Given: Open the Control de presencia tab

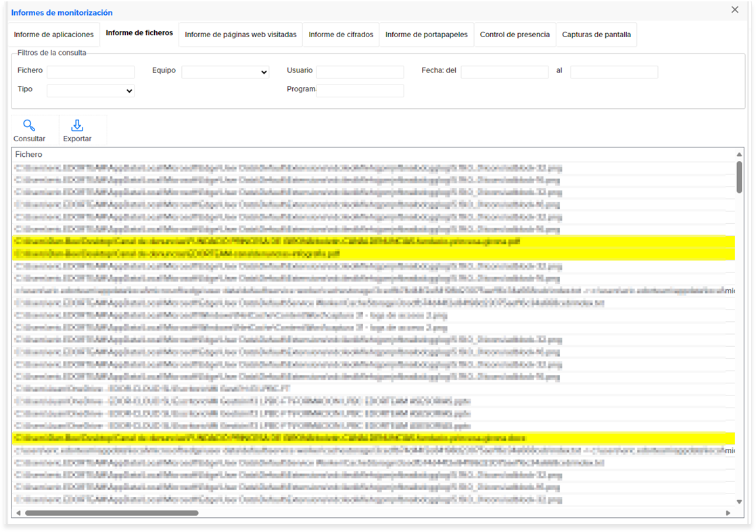Looking at the screenshot, I should [515, 34].
